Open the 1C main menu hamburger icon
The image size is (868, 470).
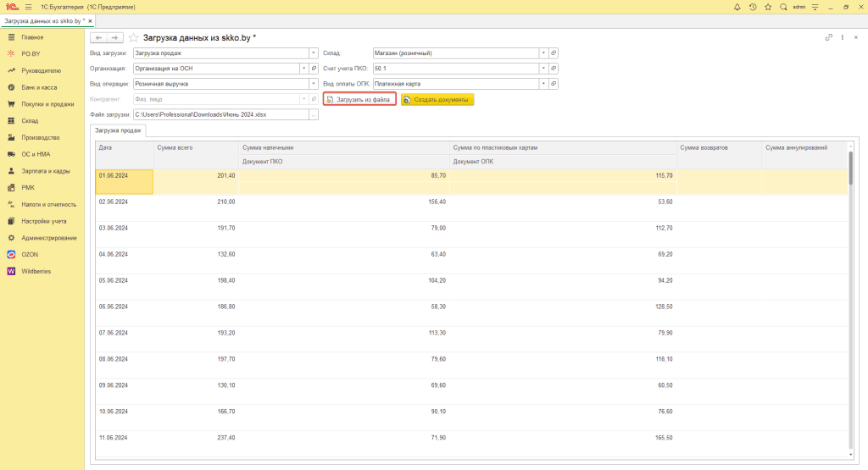[x=29, y=7]
